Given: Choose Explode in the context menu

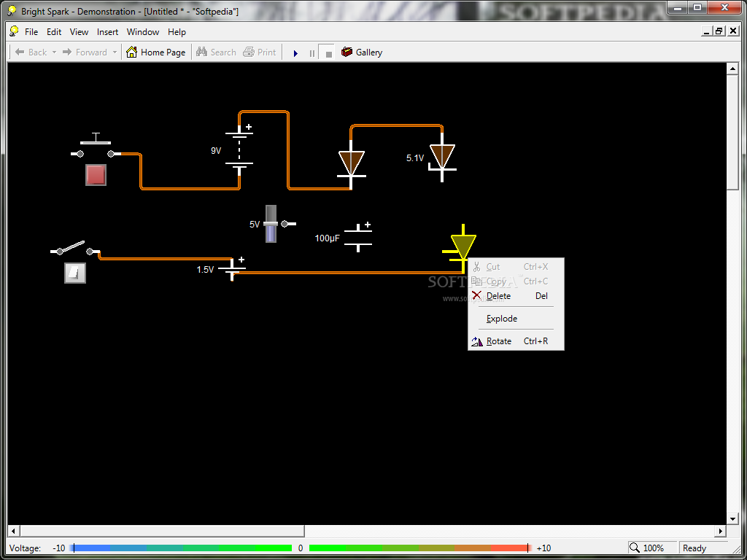Looking at the screenshot, I should 516,319.
